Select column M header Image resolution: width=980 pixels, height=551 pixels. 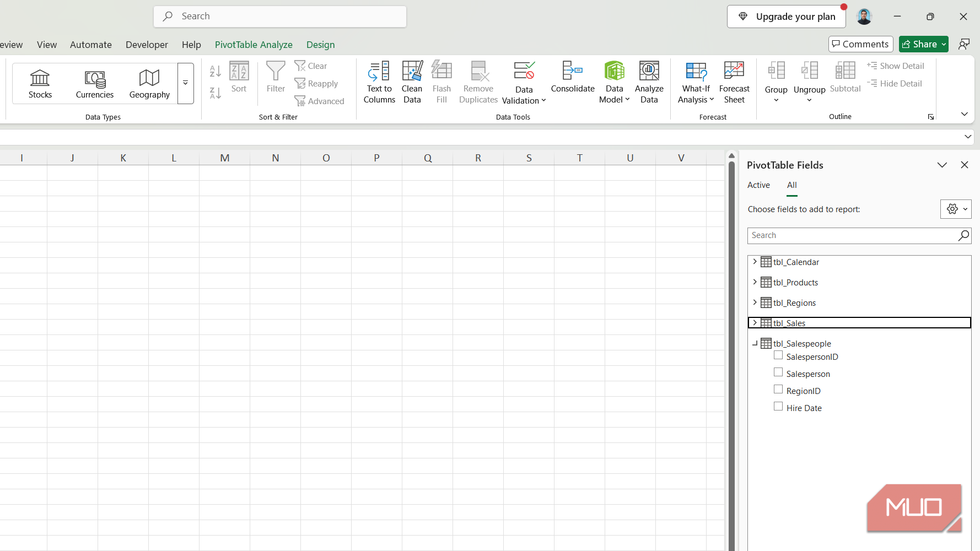coord(224,158)
